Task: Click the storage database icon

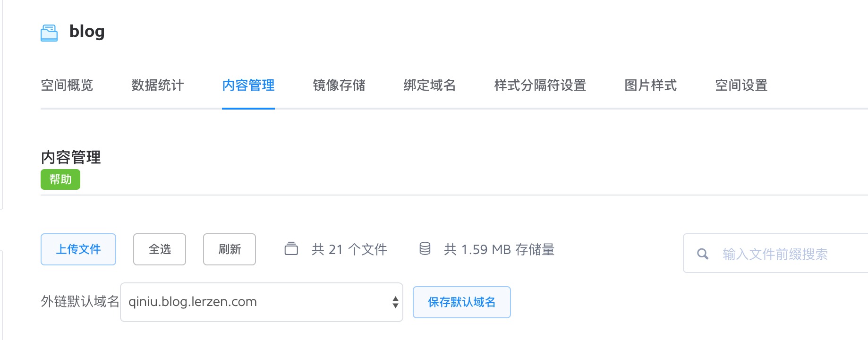Action: click(425, 248)
